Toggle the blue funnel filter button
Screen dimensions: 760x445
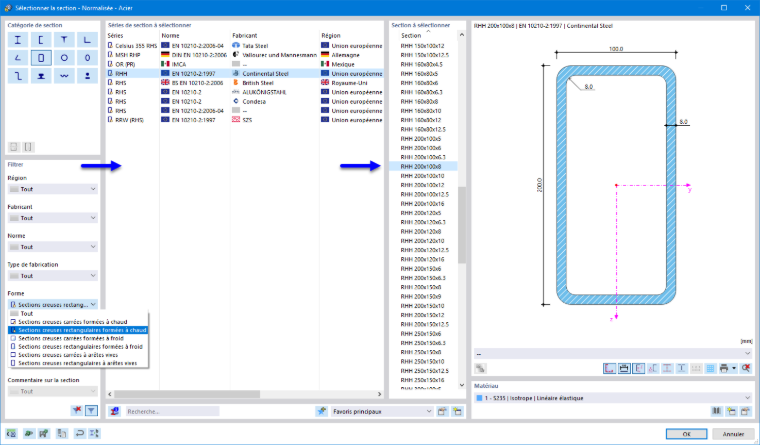pyautogui.click(x=91, y=411)
